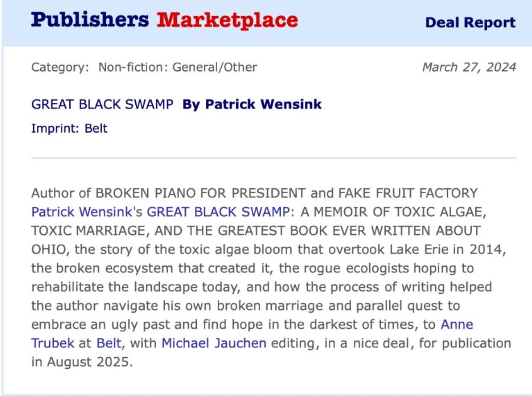Screen dimensions: 532x396
Task: Click the Publishers Marketplace logo
Action: 164,20
